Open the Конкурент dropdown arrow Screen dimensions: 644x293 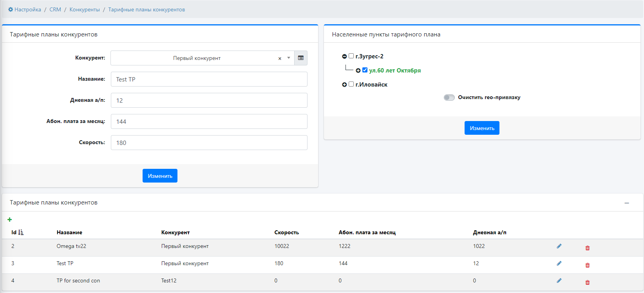(289, 58)
